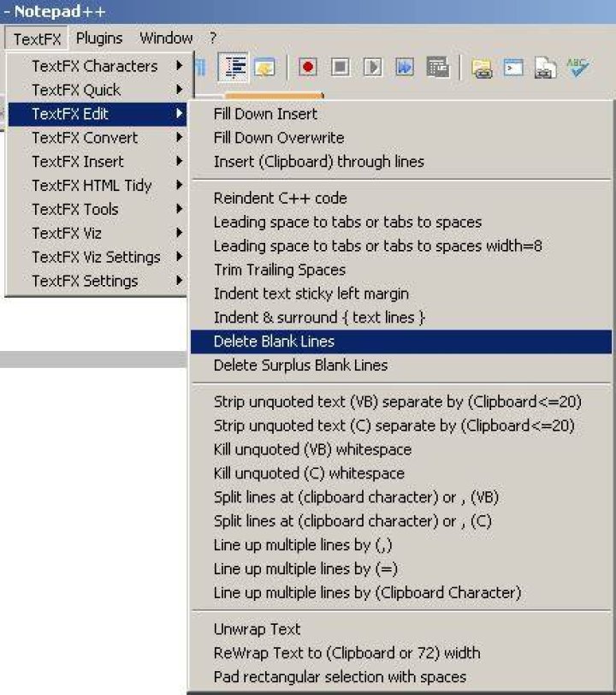Choose Leading space to tabs width=8 option

401,246
